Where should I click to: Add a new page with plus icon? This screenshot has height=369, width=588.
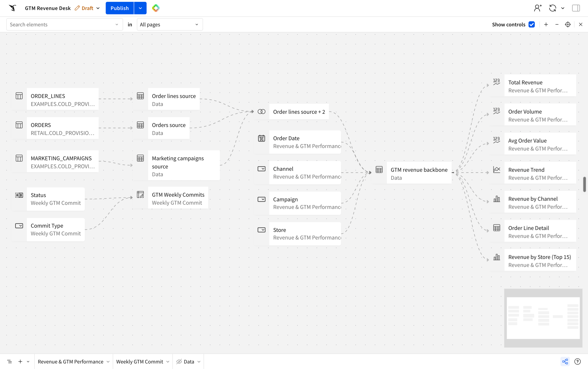[20, 361]
